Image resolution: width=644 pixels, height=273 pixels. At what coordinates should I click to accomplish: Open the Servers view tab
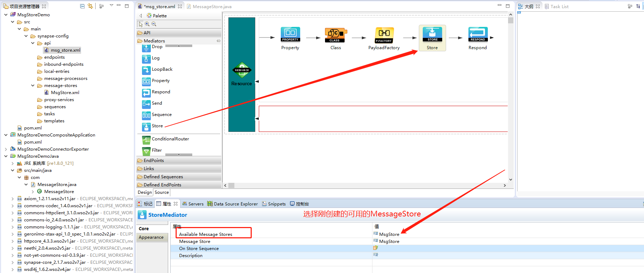pyautogui.click(x=193, y=204)
